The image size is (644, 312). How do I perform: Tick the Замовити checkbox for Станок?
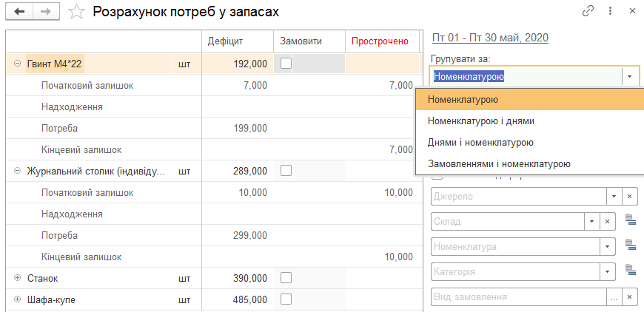[x=286, y=278]
